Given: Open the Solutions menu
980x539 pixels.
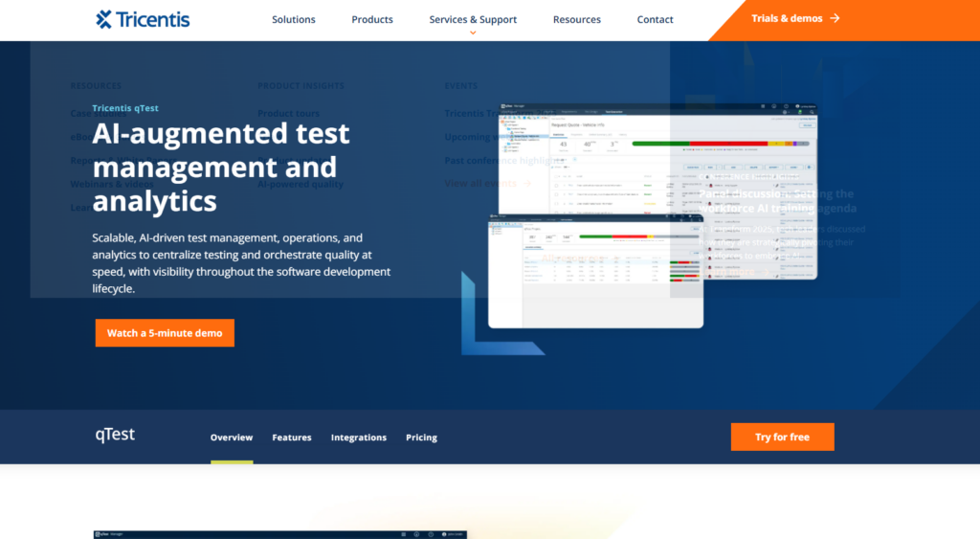Looking at the screenshot, I should tap(293, 19).
